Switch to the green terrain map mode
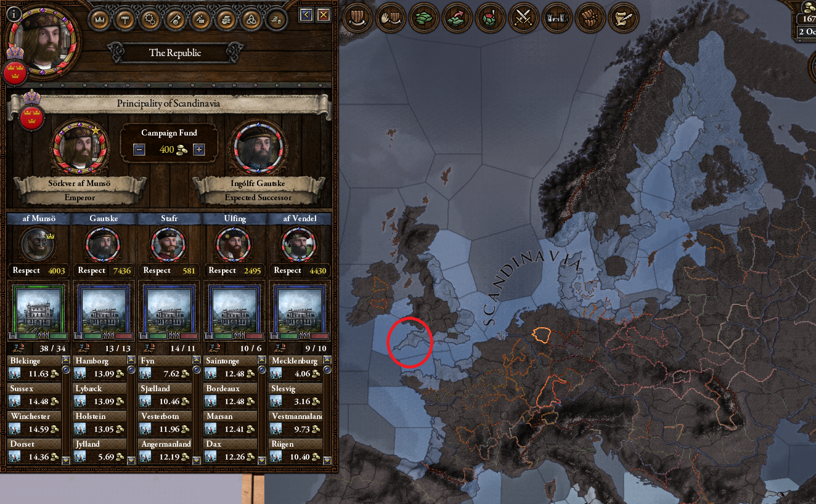Image resolution: width=816 pixels, height=504 pixels. coord(424,18)
